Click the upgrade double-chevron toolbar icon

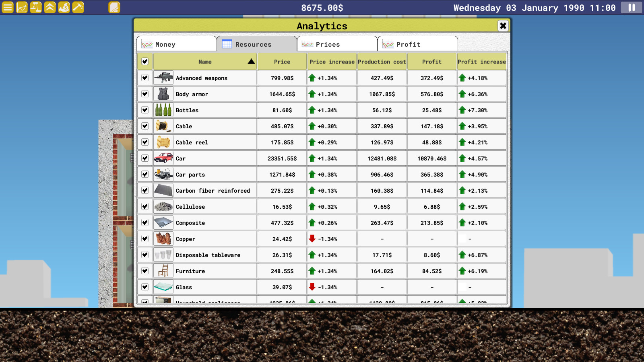click(49, 7)
